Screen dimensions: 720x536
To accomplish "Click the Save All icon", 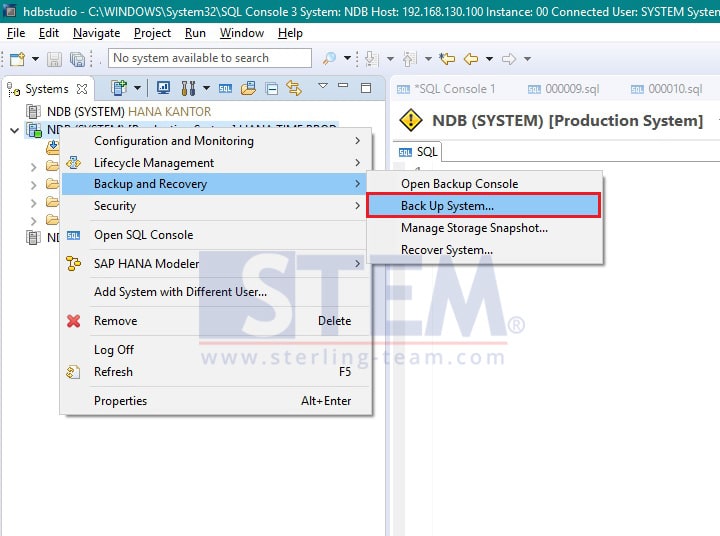I will click(77, 59).
